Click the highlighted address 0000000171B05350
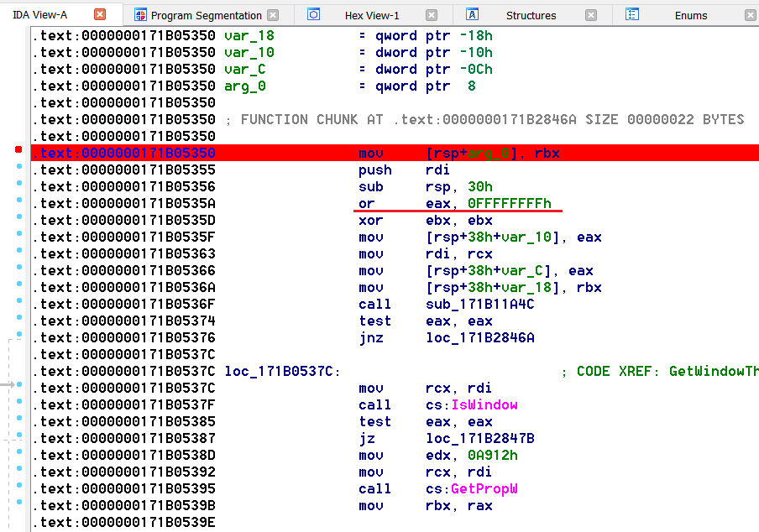 pos(148,153)
